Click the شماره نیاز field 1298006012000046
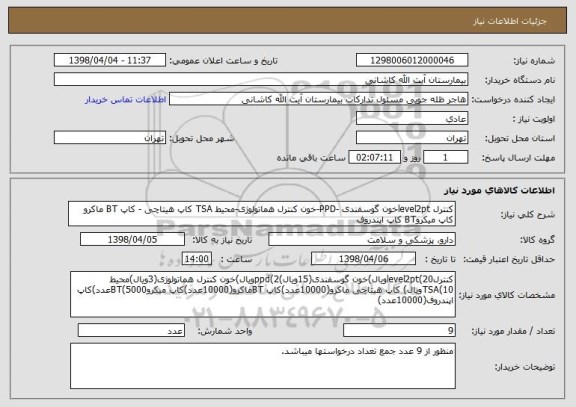This screenshot has height=407, width=576. click(x=412, y=60)
